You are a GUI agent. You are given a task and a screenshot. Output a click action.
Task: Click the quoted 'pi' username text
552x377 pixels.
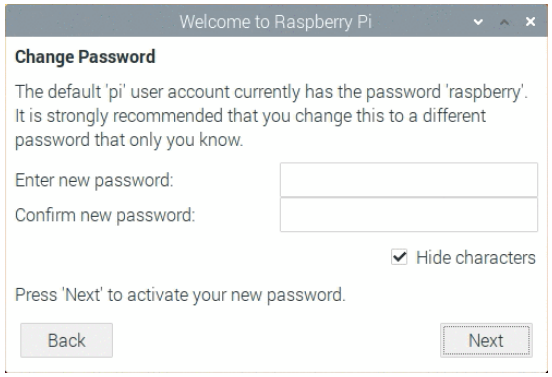(116, 92)
